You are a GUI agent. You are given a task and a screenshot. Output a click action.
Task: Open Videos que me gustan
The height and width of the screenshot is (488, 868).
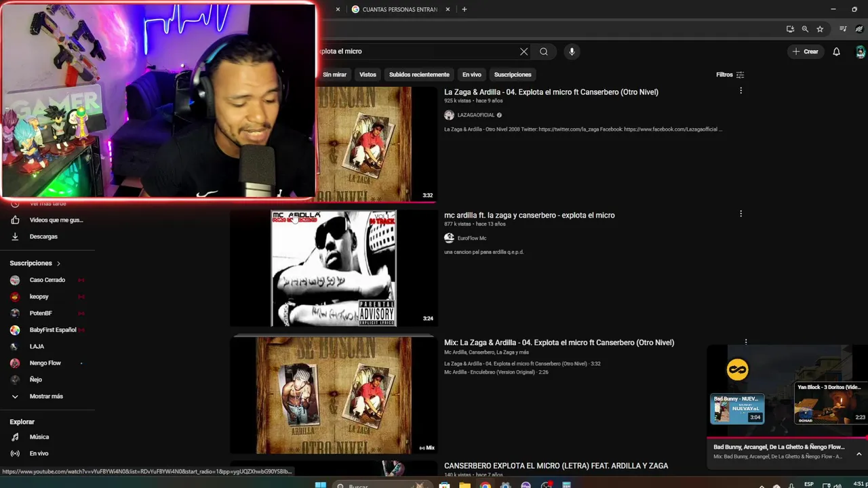pyautogui.click(x=56, y=220)
